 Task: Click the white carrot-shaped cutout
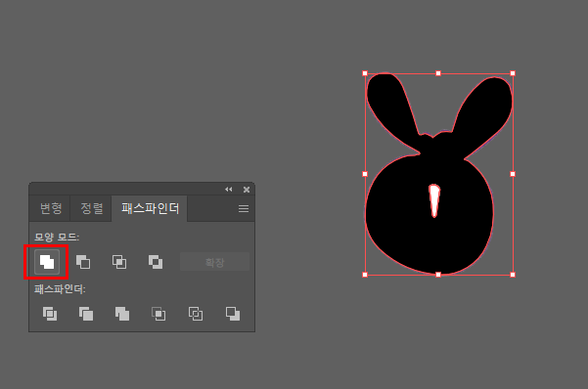click(434, 199)
